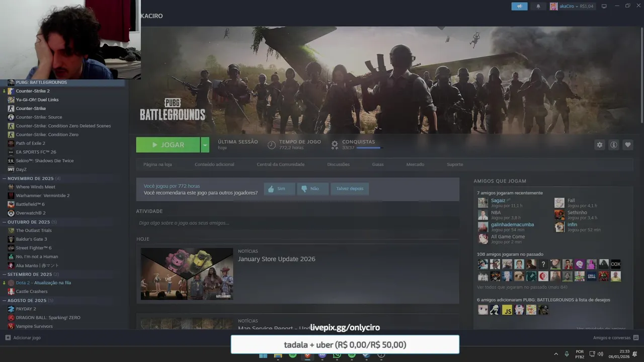This screenshot has width=644, height=362.
Task: Click the Tempo de Jogo clock icon
Action: click(x=272, y=145)
